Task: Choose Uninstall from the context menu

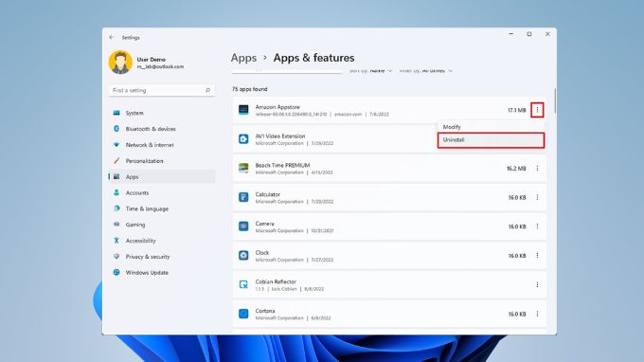Action: (492, 140)
